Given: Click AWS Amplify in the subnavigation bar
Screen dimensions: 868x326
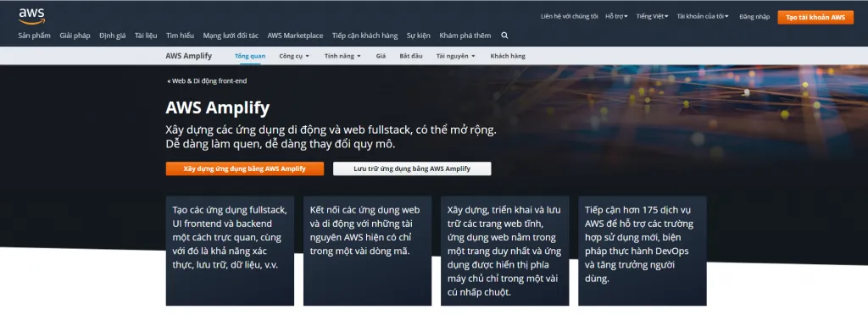Looking at the screenshot, I should point(188,56).
